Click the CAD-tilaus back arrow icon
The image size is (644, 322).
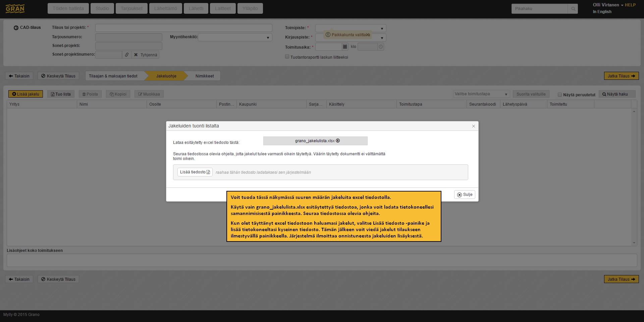click(x=16, y=28)
